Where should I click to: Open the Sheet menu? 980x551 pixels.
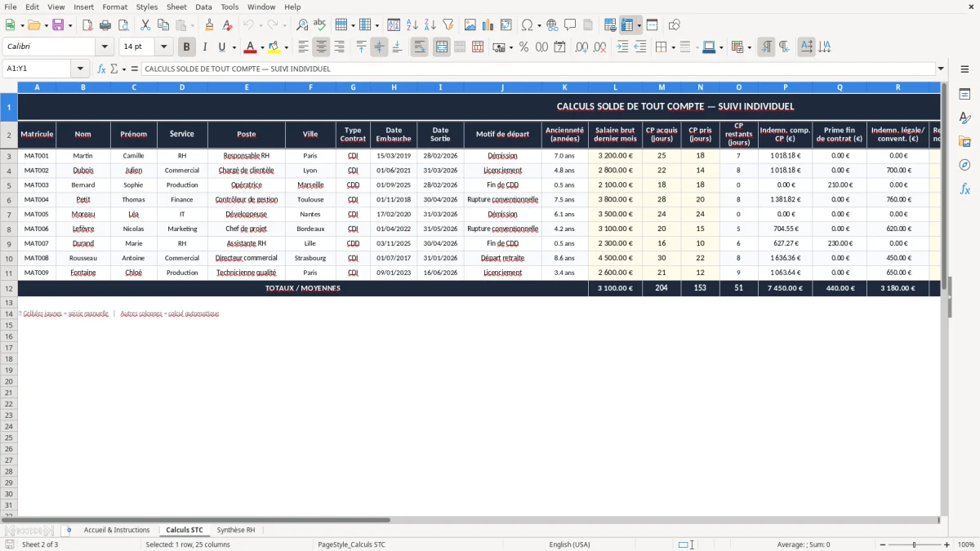click(x=176, y=7)
